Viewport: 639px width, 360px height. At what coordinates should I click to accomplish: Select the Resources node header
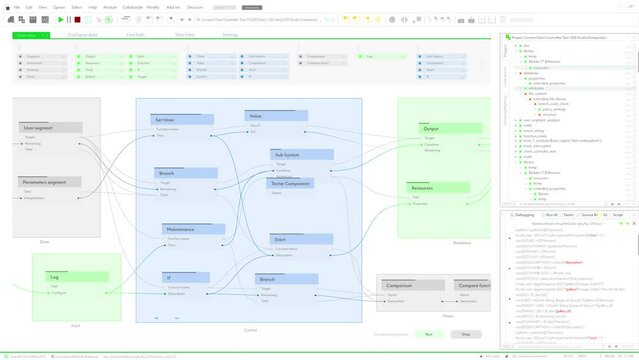[x=438, y=188]
